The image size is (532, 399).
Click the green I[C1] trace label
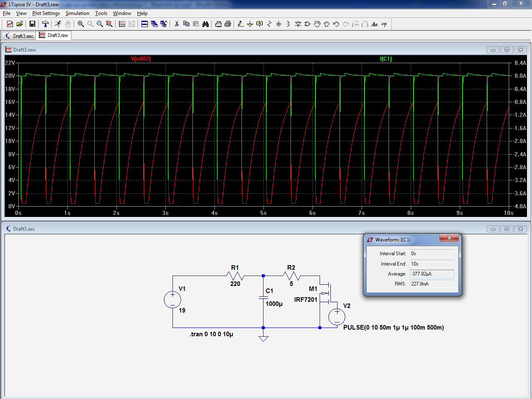click(x=386, y=59)
